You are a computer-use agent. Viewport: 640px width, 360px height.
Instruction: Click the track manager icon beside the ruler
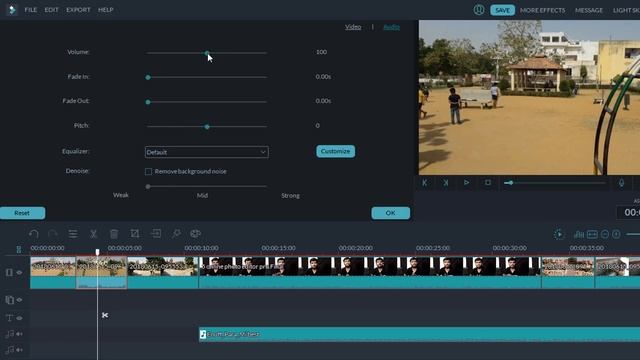point(18,249)
